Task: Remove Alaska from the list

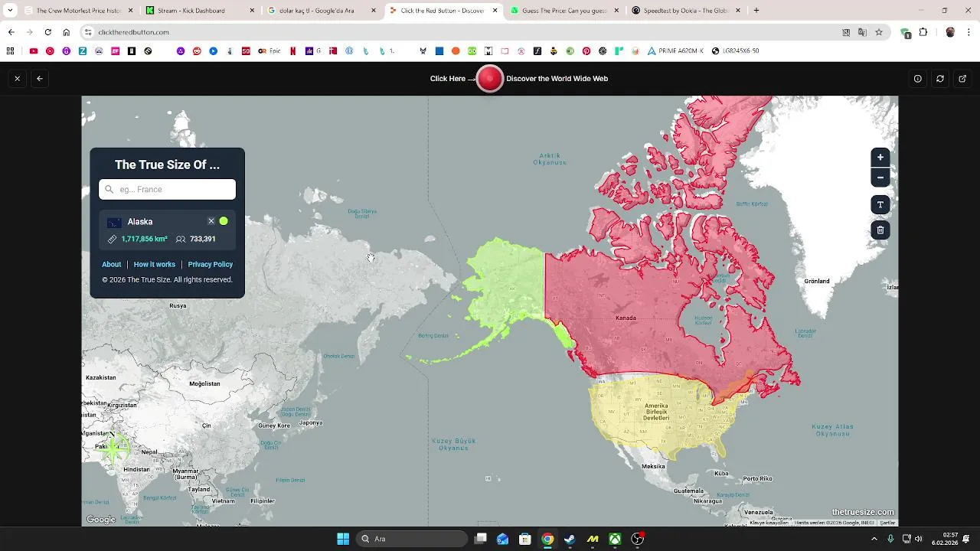Action: [x=211, y=221]
